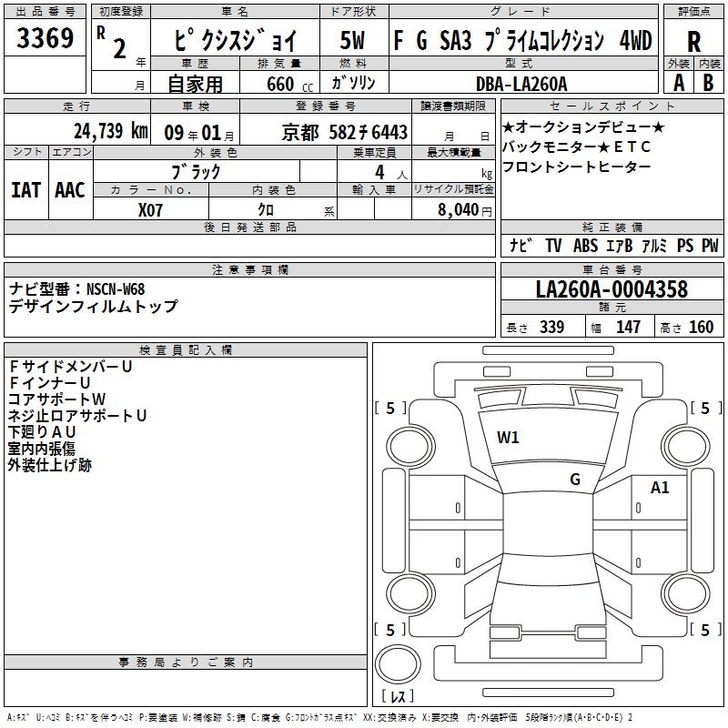Click the height value 160
The width and height of the screenshot is (728, 728).
[701, 328]
